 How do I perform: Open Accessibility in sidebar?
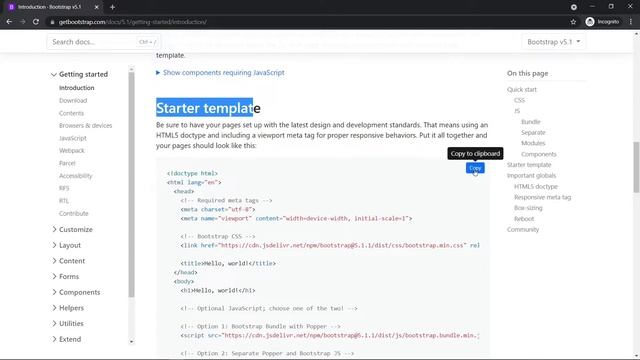click(x=76, y=176)
